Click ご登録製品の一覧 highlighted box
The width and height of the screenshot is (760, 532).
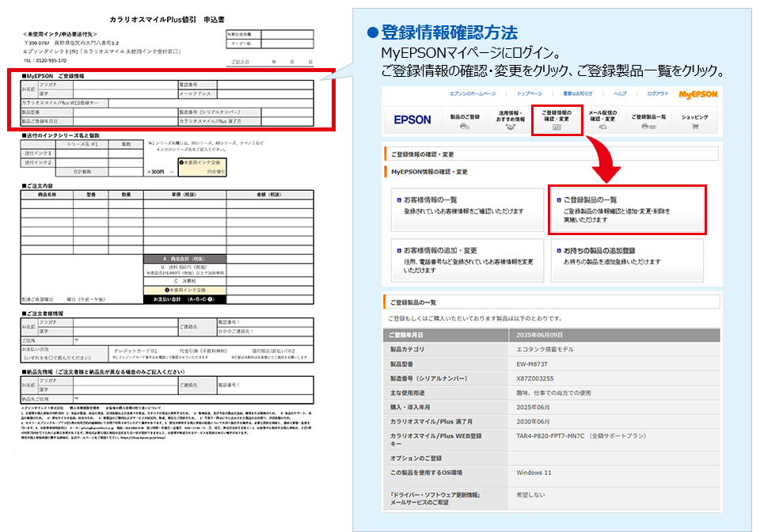click(626, 211)
